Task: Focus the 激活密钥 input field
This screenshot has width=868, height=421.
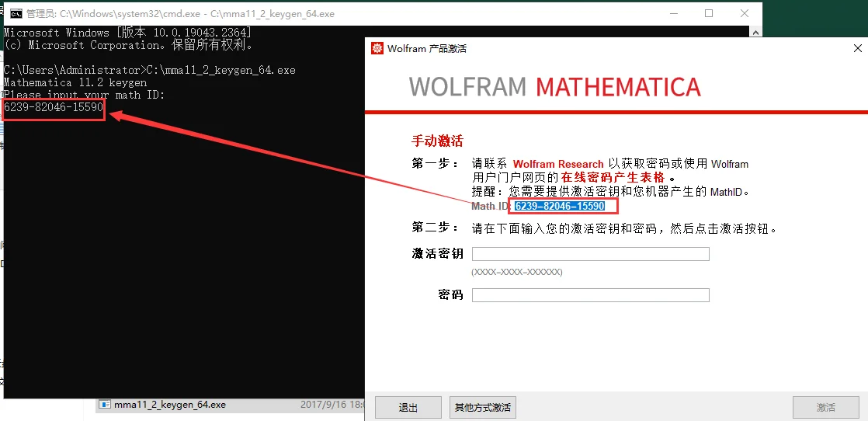Action: click(590, 254)
